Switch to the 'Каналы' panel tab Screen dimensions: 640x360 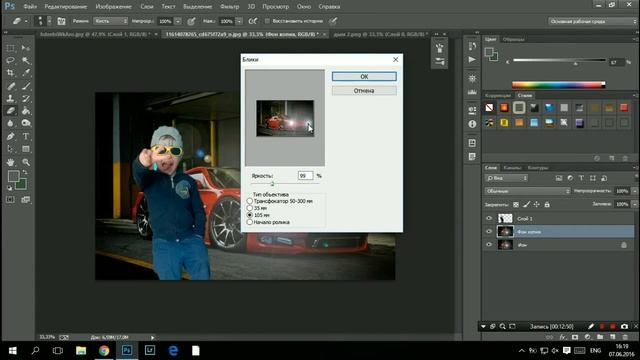point(512,167)
